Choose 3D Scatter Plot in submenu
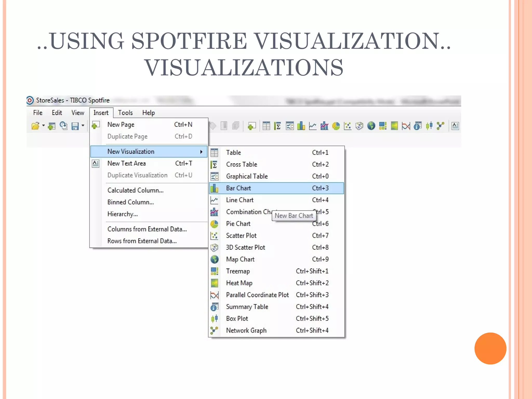This screenshot has height=399, width=532. (x=276, y=248)
